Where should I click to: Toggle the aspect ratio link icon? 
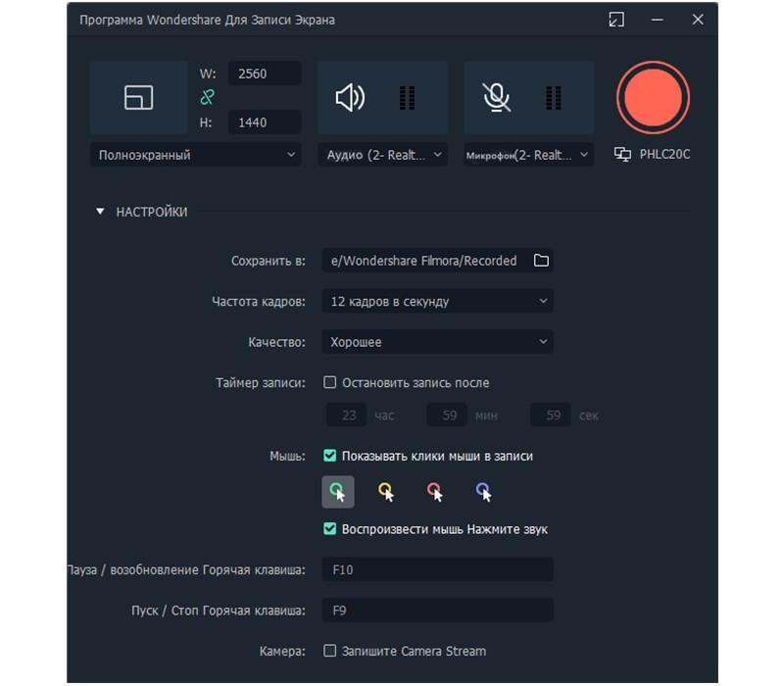208,97
